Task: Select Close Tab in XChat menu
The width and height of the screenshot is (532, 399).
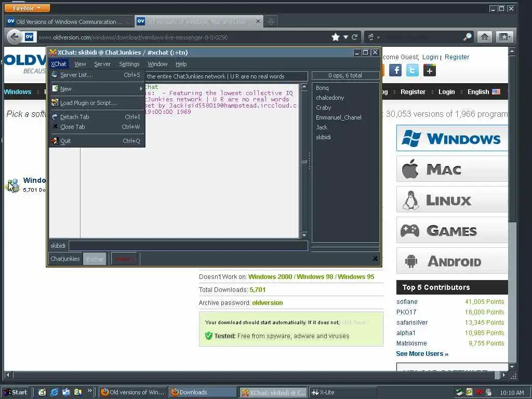Action: (x=97, y=127)
